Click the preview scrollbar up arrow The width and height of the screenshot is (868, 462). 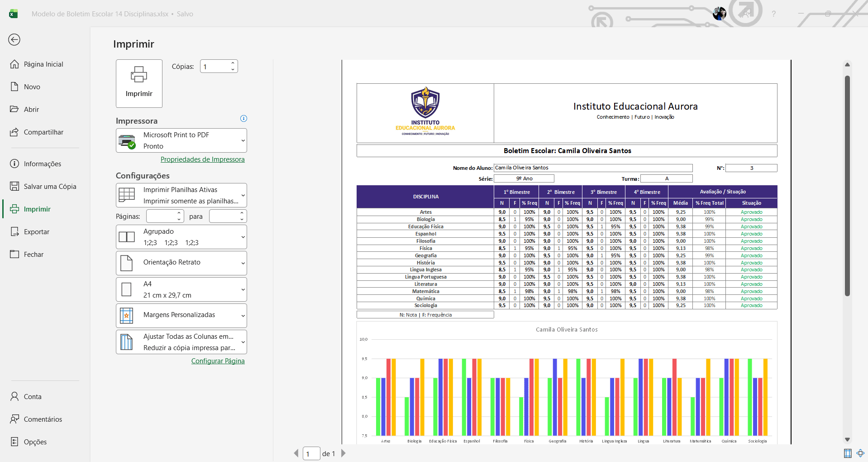pyautogui.click(x=847, y=65)
